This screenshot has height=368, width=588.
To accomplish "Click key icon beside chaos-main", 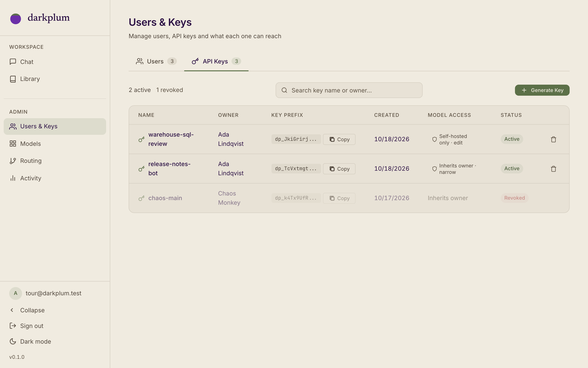I will 141,198.
